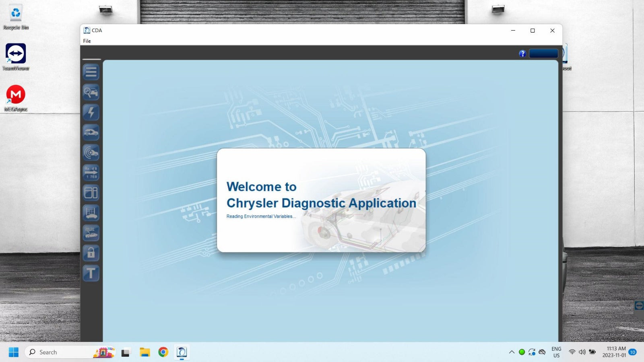Click the car silhouette sidebar icon
This screenshot has width=644, height=362.
91,132
